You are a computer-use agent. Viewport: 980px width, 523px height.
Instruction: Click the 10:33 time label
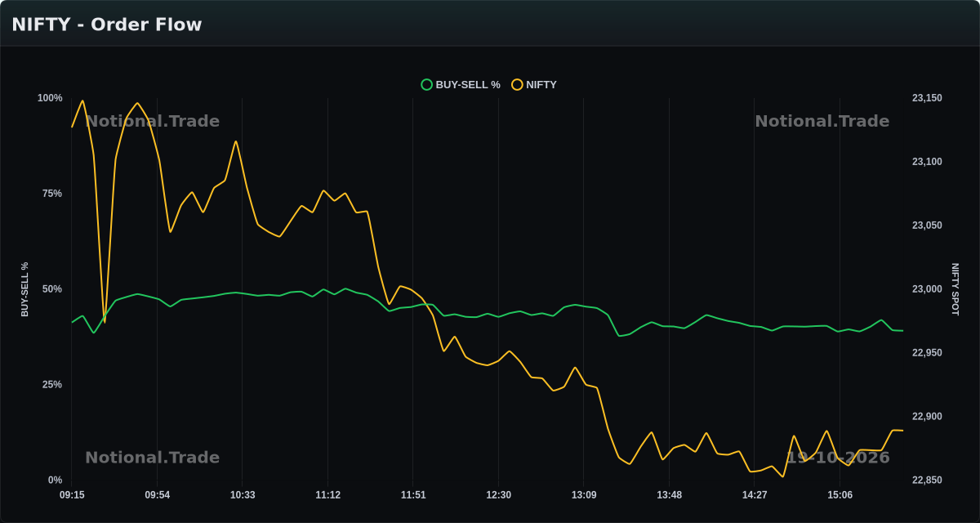tap(243, 495)
